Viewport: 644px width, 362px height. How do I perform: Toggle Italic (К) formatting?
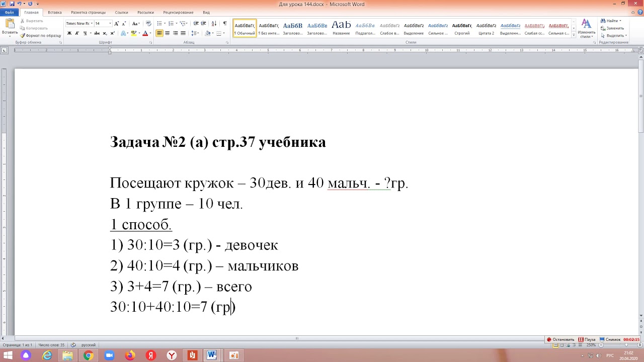point(77,33)
